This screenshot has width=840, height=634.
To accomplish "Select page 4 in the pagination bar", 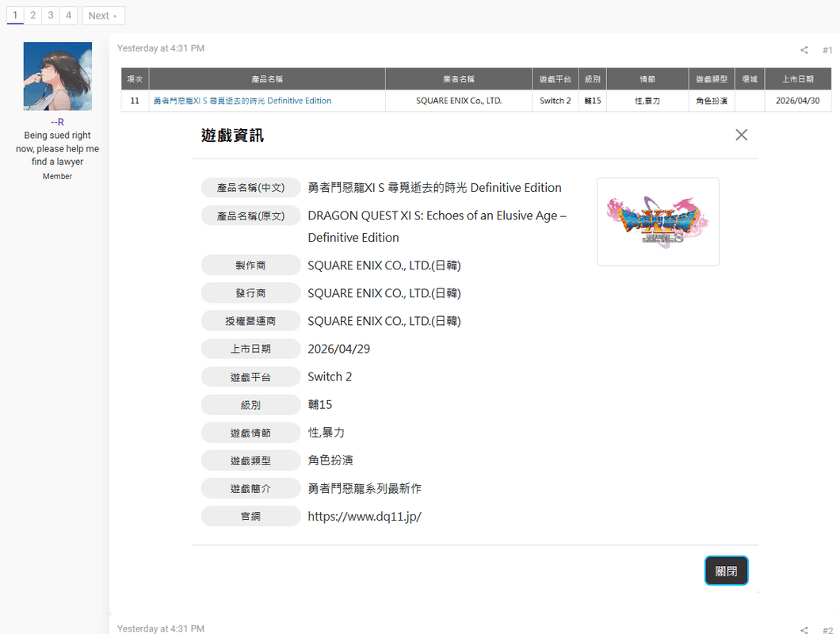I will (68, 14).
